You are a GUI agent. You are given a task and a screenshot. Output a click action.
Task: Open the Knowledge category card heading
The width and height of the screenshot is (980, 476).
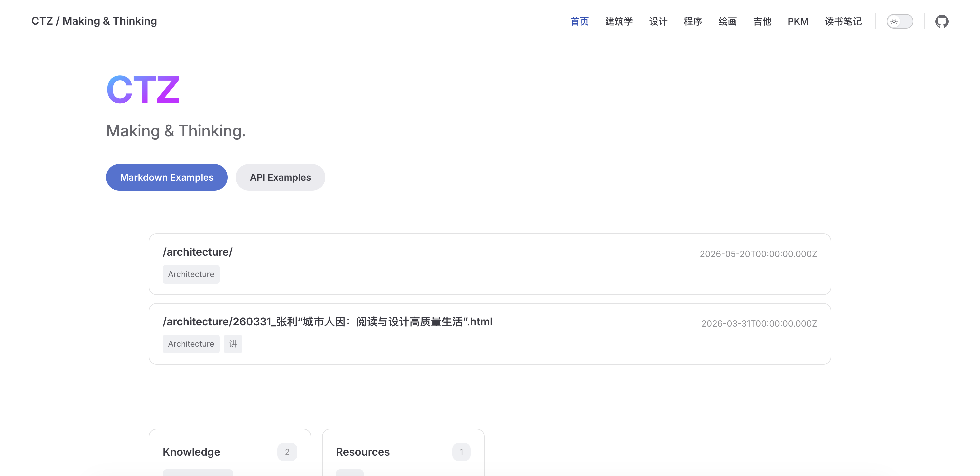(191, 452)
